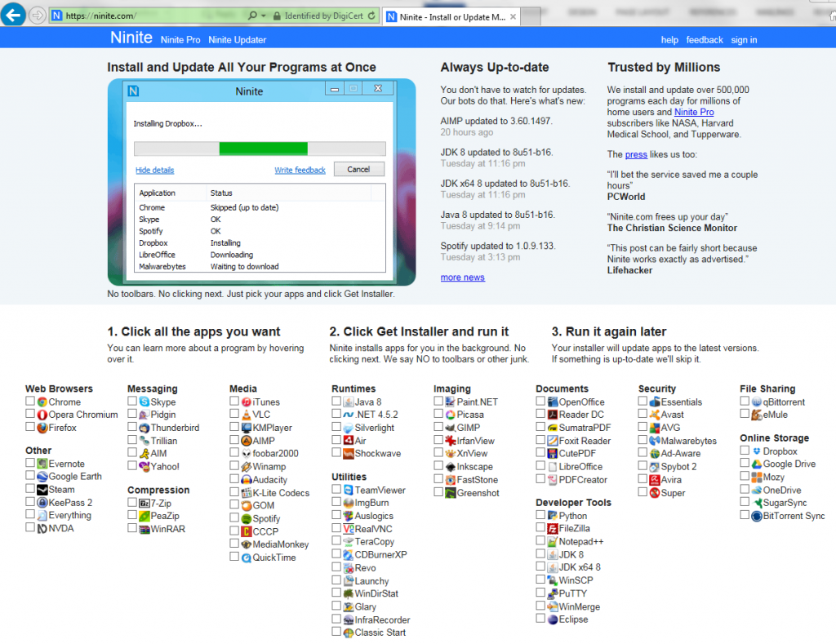This screenshot has height=644, width=836.
Task: Click the browser forward arrow button
Action: click(x=37, y=16)
